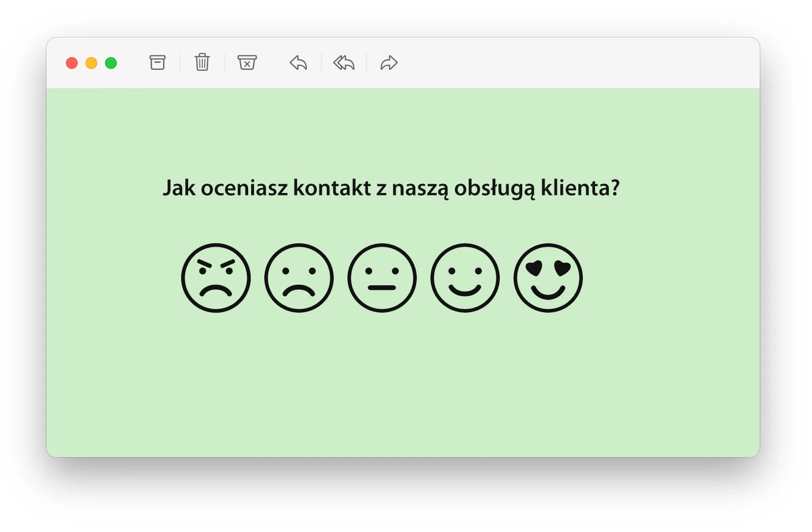Delete the email with the trash icon
The width and height of the screenshot is (812, 532).
(x=202, y=63)
